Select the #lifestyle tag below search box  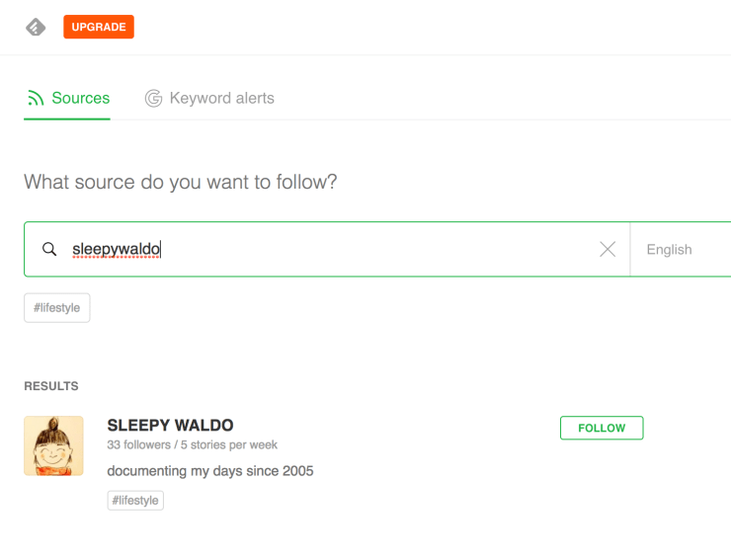pyautogui.click(x=57, y=308)
